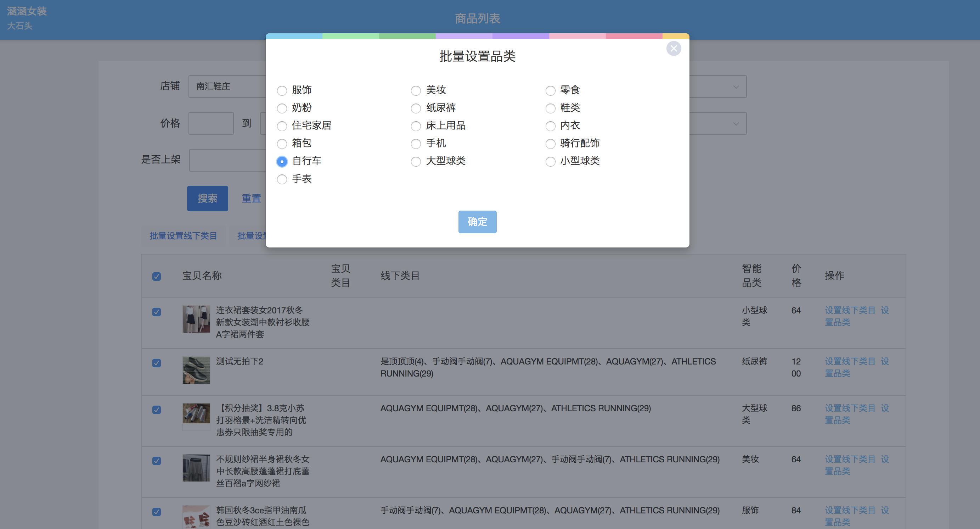Select 手机 category option
The width and height of the screenshot is (980, 529).
(x=416, y=144)
